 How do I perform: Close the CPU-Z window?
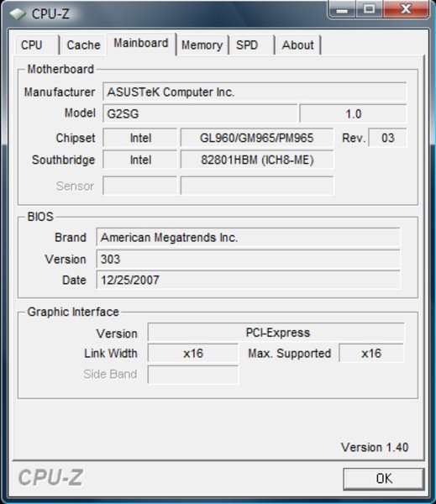point(406,9)
